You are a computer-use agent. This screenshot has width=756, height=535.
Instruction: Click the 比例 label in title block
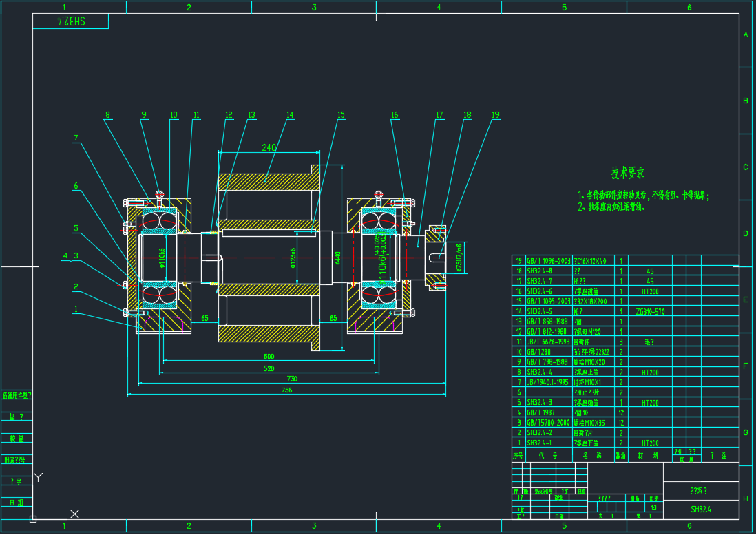(654, 498)
